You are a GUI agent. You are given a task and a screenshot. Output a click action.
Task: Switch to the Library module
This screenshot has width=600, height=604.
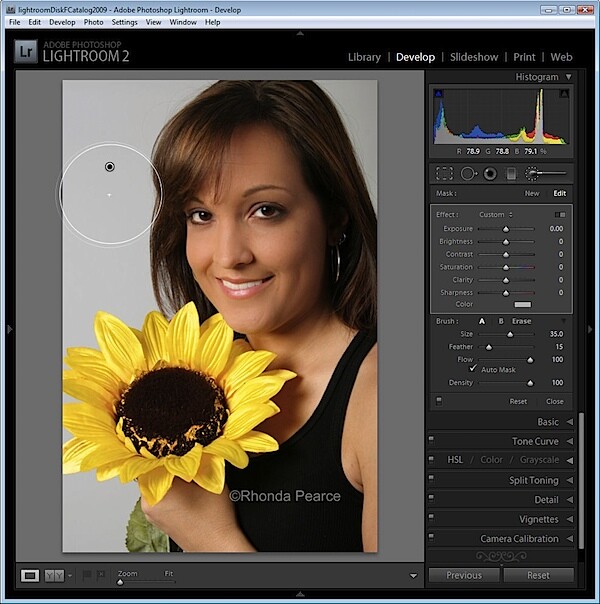point(364,57)
